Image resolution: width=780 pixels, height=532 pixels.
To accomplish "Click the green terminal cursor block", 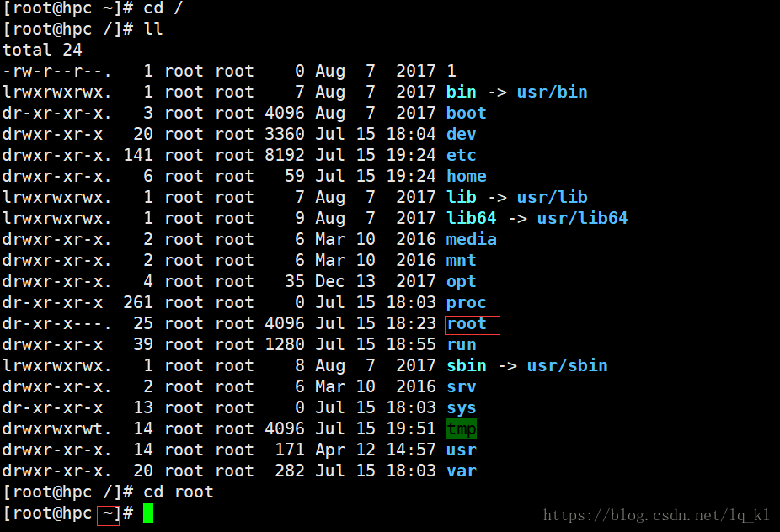I will point(148,513).
